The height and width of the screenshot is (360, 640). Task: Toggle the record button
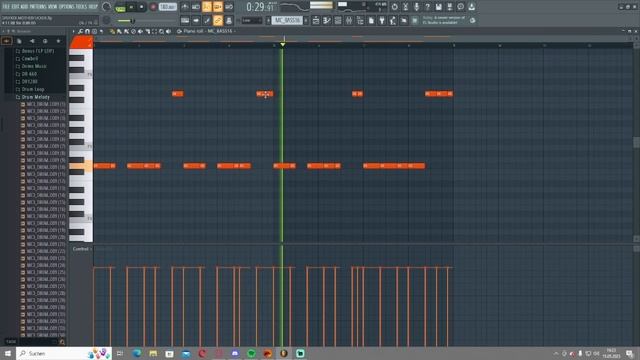tap(153, 7)
